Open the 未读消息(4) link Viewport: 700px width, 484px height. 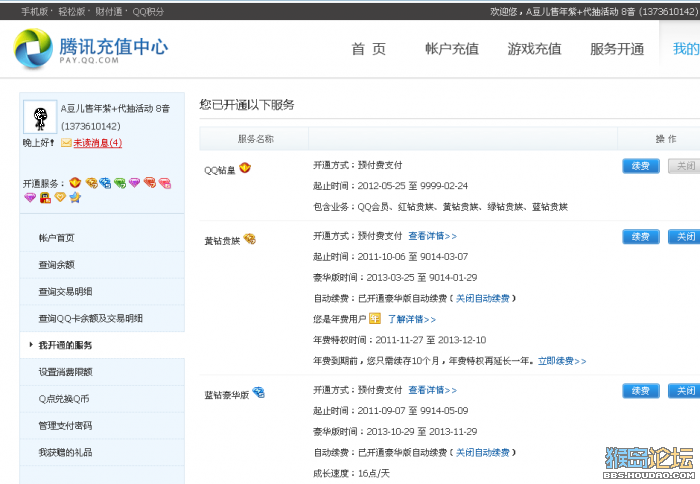pyautogui.click(x=97, y=143)
